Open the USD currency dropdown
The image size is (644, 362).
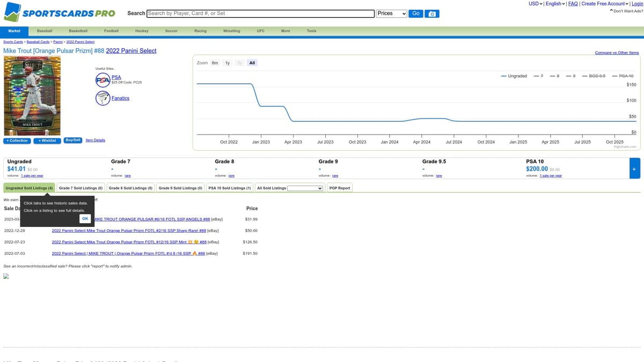(536, 4)
